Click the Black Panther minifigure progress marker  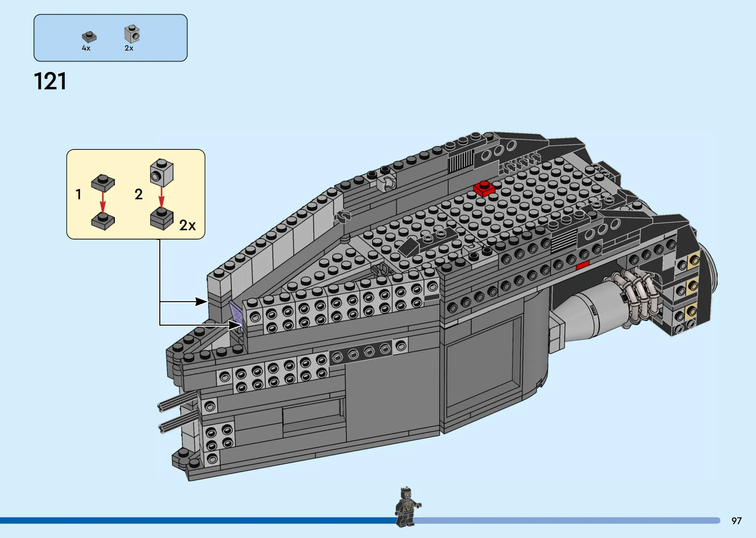click(408, 507)
